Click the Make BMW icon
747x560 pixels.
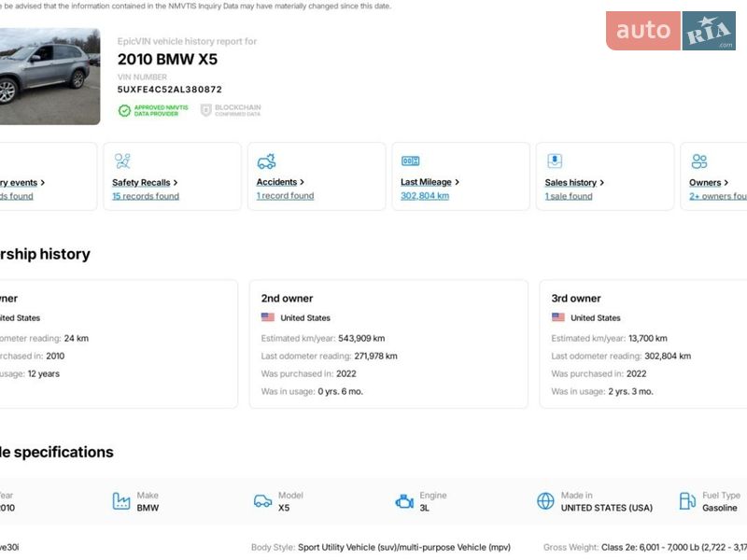121,502
